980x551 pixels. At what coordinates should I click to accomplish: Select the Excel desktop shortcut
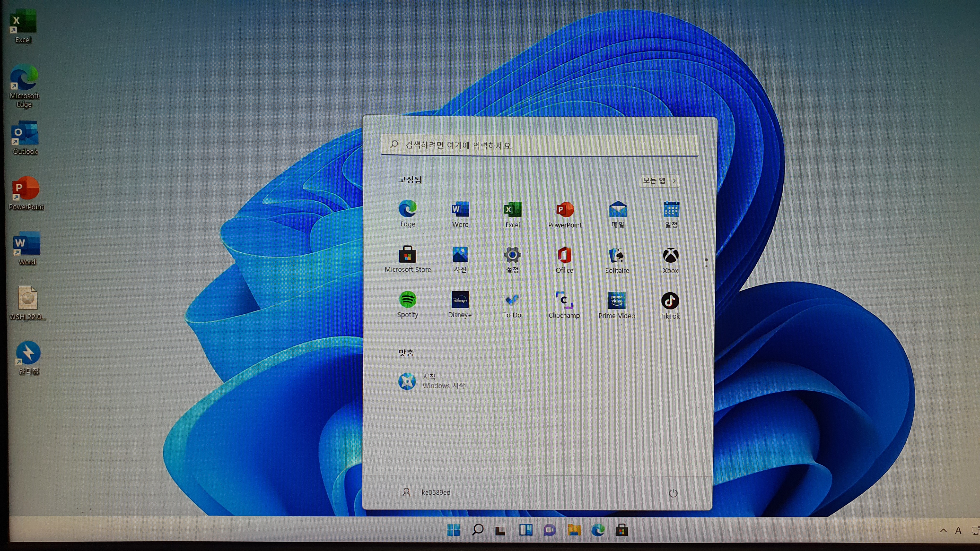pyautogui.click(x=23, y=27)
